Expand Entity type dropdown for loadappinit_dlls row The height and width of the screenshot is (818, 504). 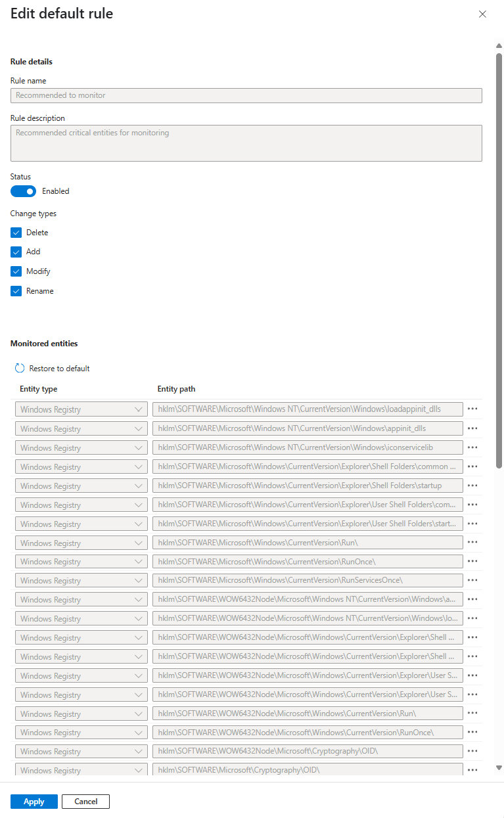(81, 409)
